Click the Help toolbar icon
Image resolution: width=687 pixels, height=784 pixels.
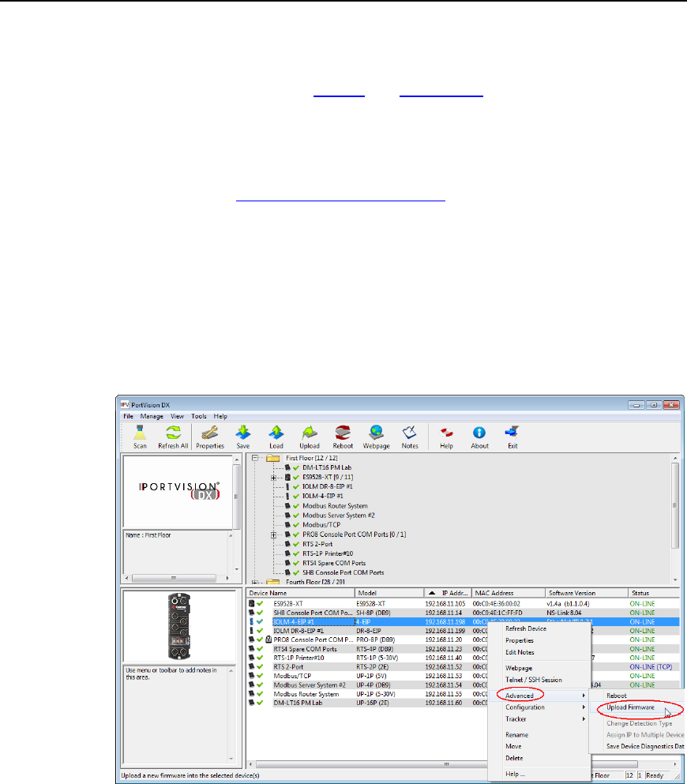coord(446,437)
